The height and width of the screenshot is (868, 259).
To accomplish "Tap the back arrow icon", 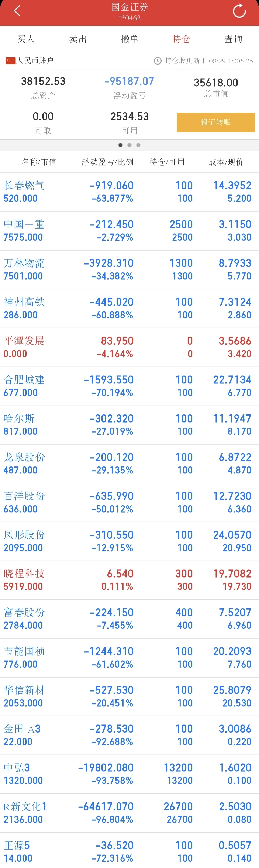I will (17, 11).
